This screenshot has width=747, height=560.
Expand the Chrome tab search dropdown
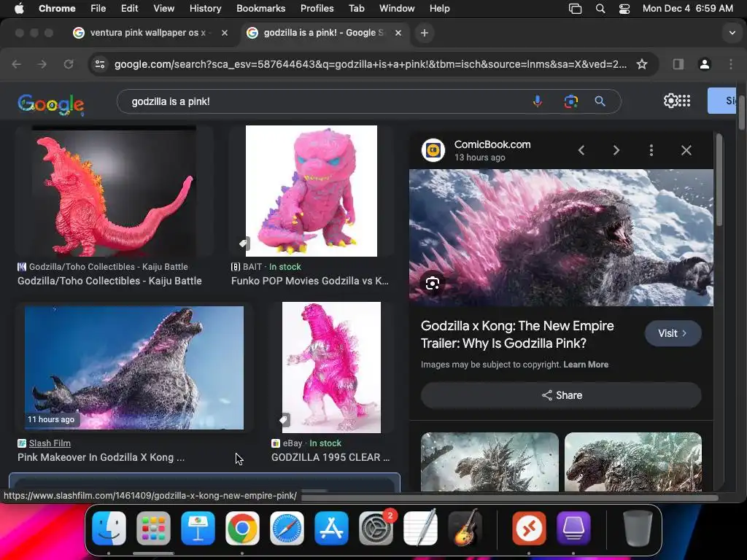pyautogui.click(x=732, y=33)
